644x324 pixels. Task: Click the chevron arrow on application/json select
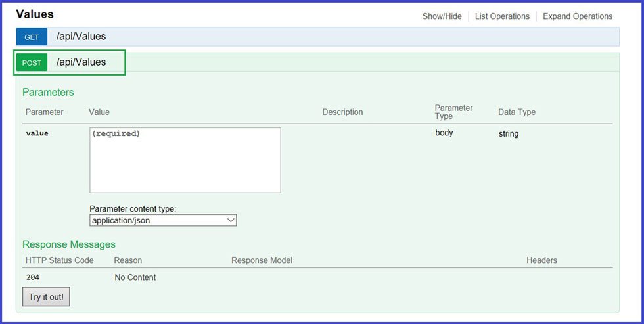pos(231,221)
